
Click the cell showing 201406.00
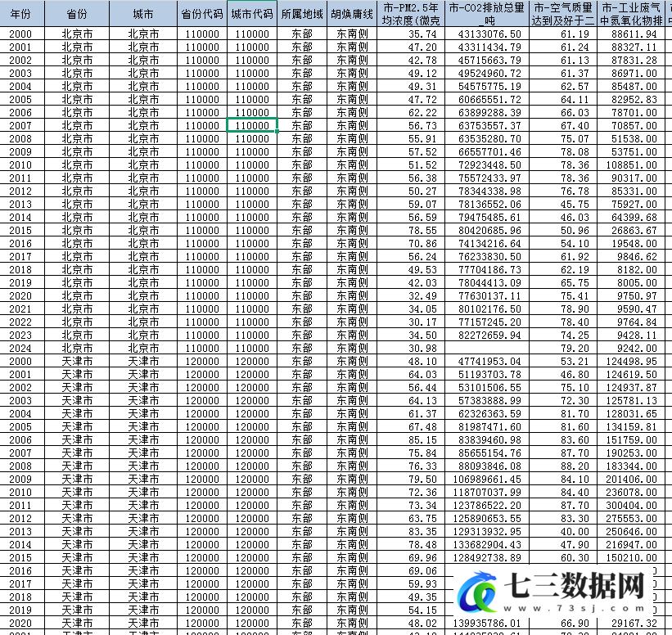tap(631, 479)
